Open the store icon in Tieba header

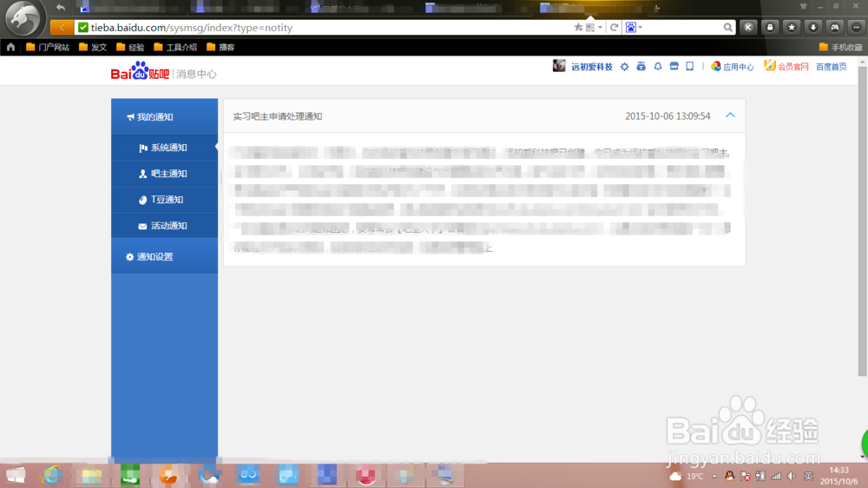click(x=674, y=67)
